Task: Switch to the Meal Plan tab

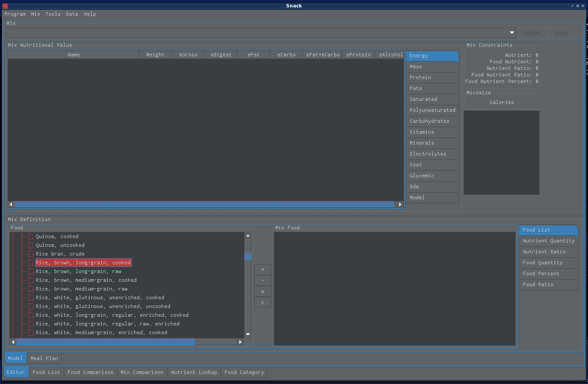Action: click(x=44, y=358)
